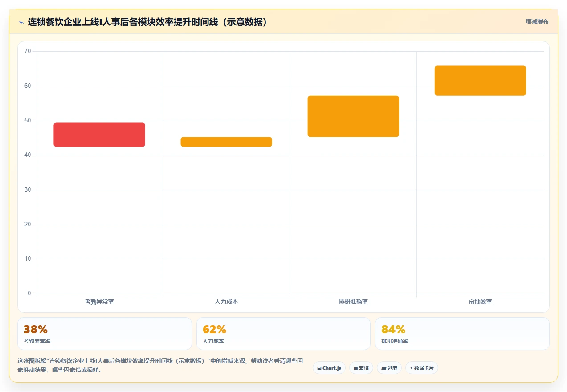This screenshot has height=392, width=567.
Task: Click the orange 人力成本 waterfall bar
Action: pos(226,142)
